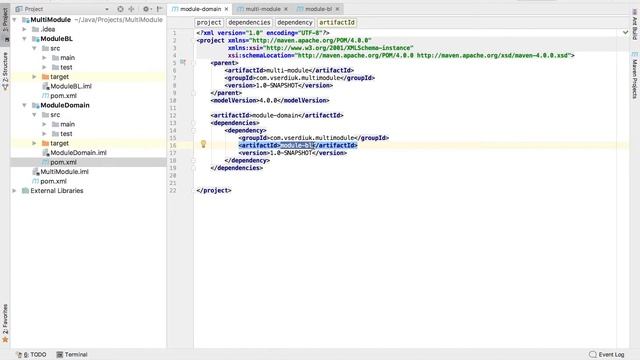The image size is (640, 360).
Task: Expand External Libraries node
Action: pyautogui.click(x=15, y=191)
